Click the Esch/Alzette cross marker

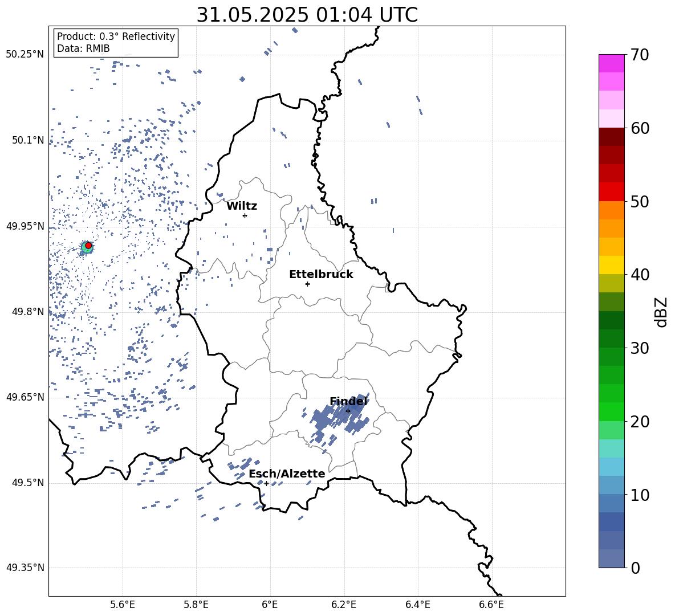tap(266, 483)
